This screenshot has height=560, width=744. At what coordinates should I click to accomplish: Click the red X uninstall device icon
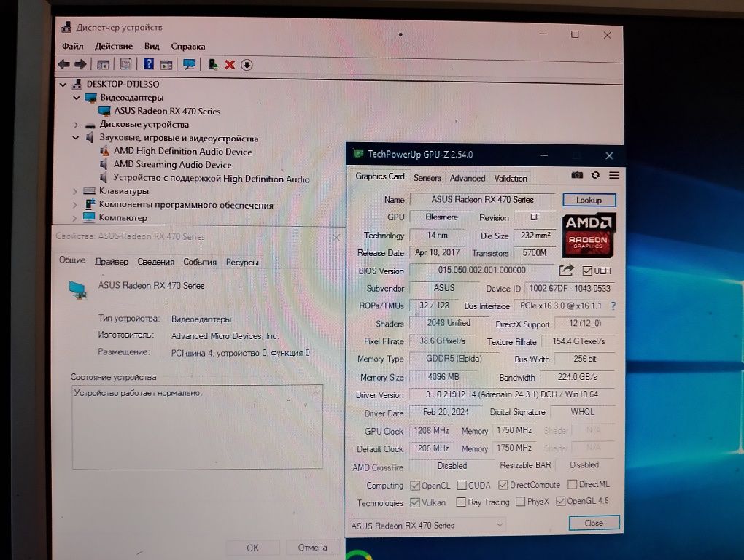coord(230,64)
